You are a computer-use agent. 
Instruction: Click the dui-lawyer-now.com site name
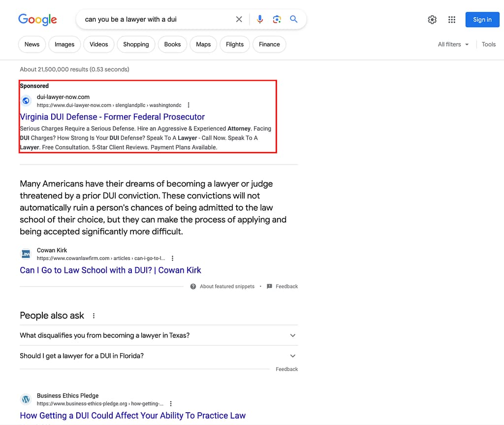click(63, 97)
